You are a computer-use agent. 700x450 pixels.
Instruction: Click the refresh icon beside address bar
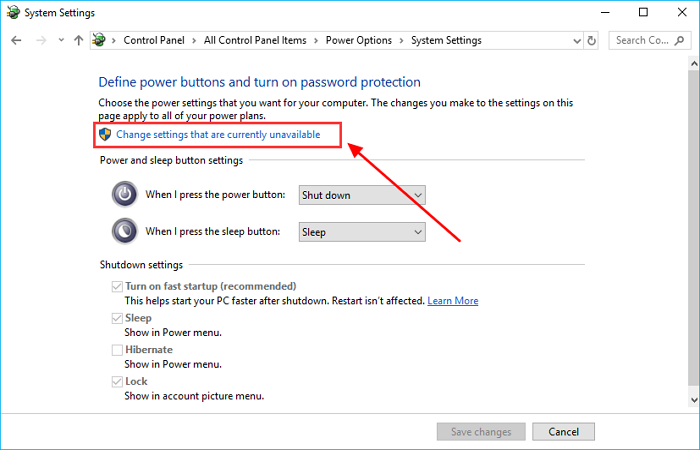[x=592, y=41]
